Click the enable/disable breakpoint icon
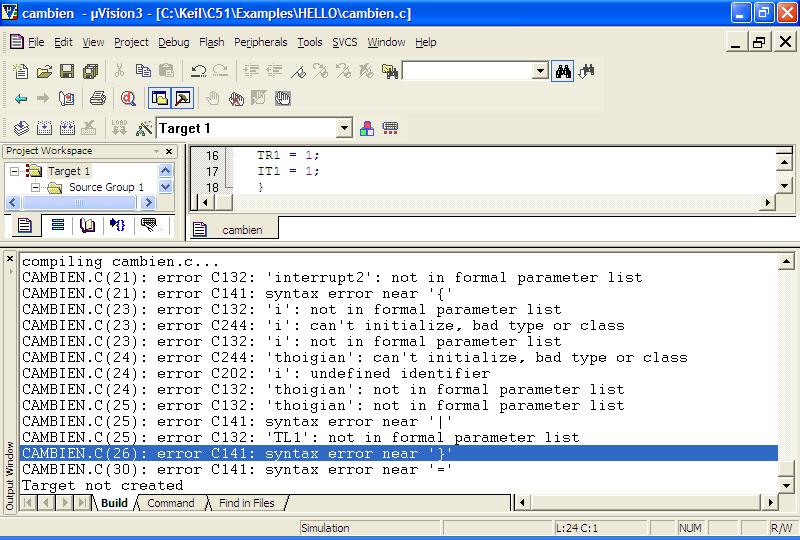The image size is (800, 540). [259, 99]
